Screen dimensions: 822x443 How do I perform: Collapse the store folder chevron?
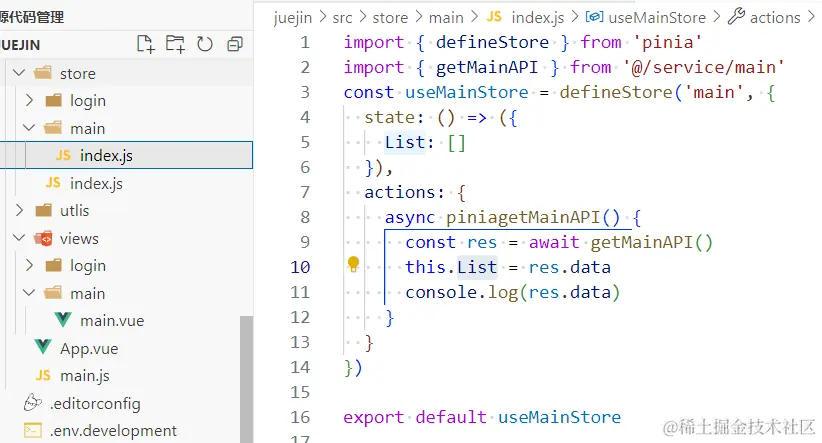(19, 73)
